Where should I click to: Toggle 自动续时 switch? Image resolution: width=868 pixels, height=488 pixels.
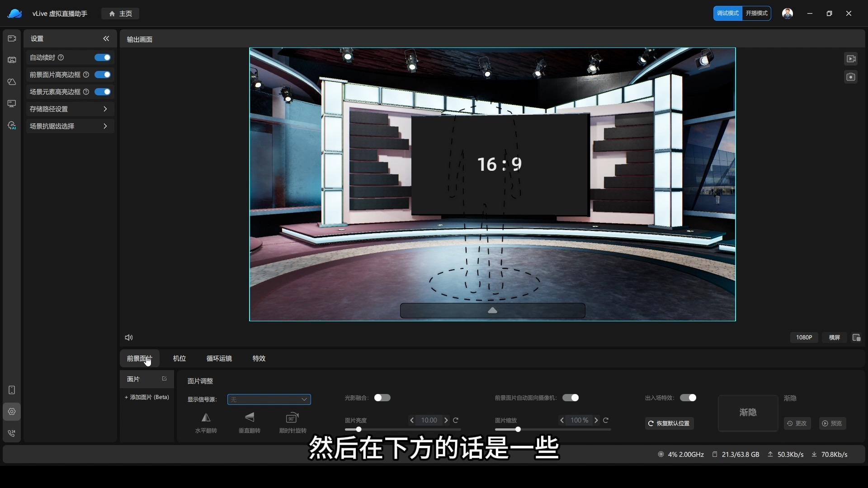102,57
